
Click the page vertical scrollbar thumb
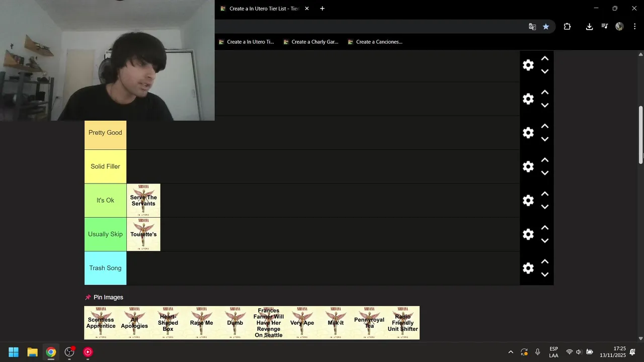(640, 134)
